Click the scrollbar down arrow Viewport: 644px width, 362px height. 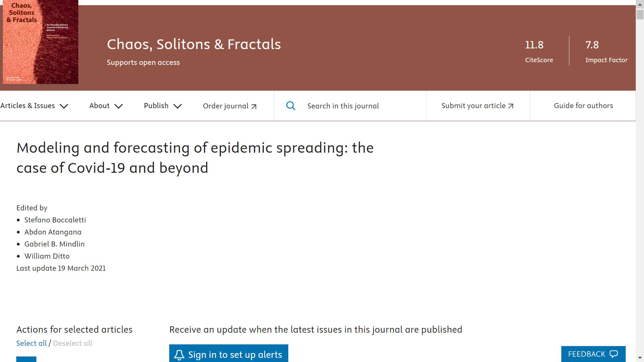point(640,358)
